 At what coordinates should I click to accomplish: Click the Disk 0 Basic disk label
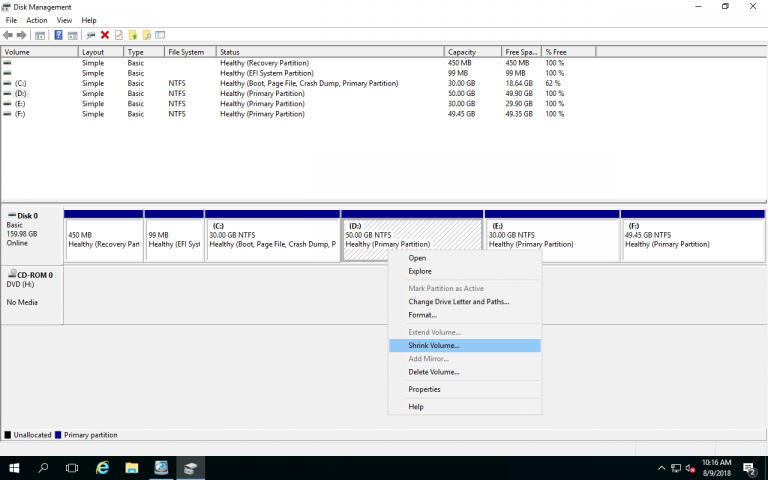pyautogui.click(x=32, y=236)
